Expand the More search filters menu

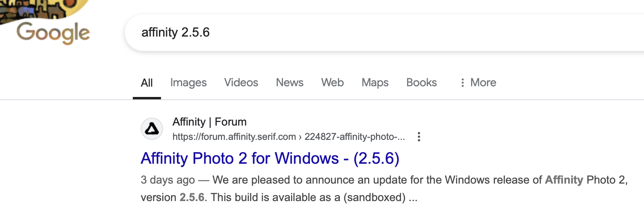click(478, 82)
